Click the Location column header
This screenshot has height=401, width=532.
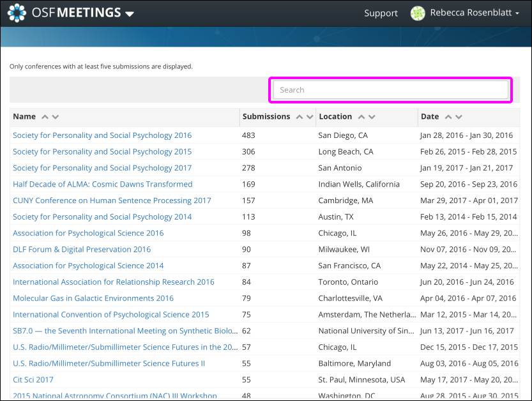pyautogui.click(x=335, y=116)
